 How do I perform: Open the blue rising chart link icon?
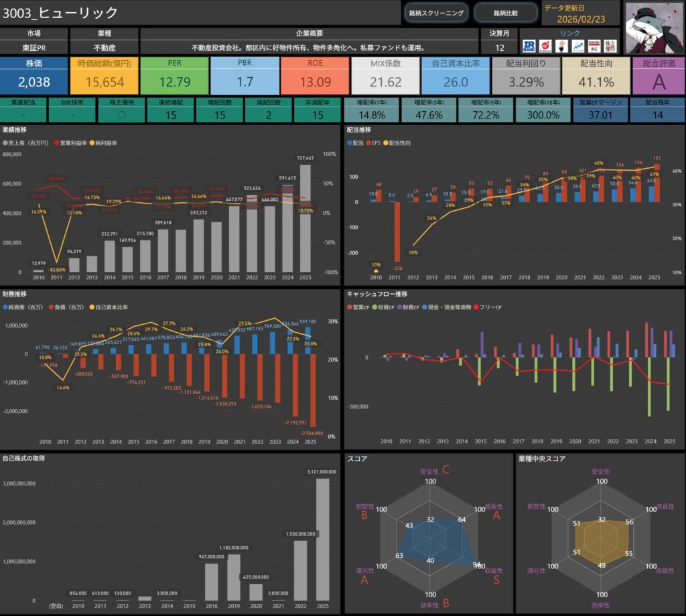[577, 46]
